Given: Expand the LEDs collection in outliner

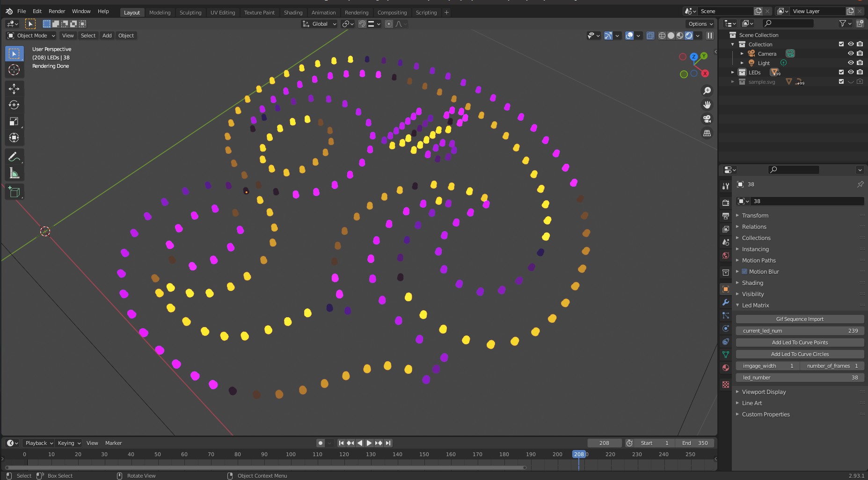Looking at the screenshot, I should (x=733, y=72).
